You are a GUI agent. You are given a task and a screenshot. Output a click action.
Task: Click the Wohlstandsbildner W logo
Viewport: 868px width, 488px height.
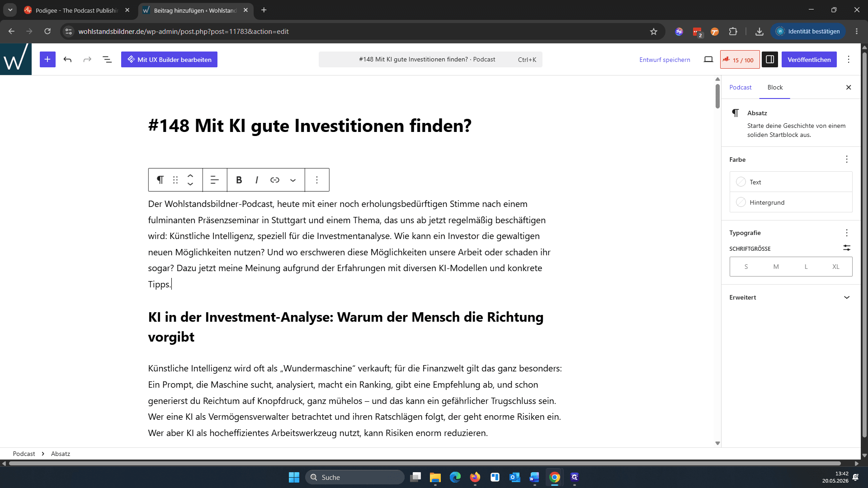point(16,59)
